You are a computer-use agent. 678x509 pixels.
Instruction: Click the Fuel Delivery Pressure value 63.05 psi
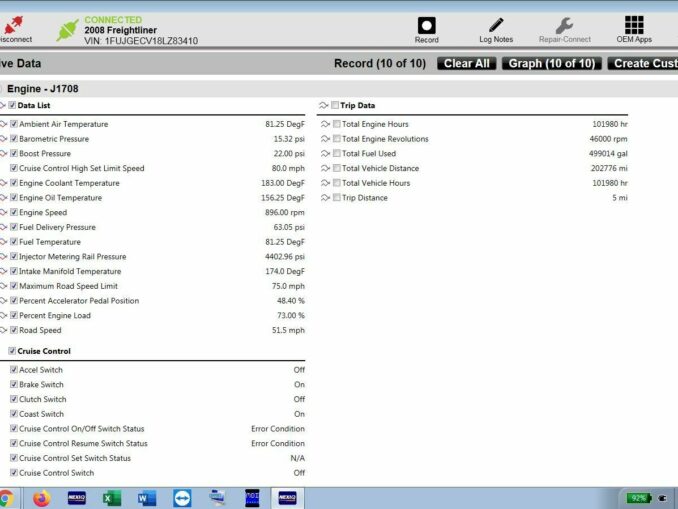(x=289, y=227)
